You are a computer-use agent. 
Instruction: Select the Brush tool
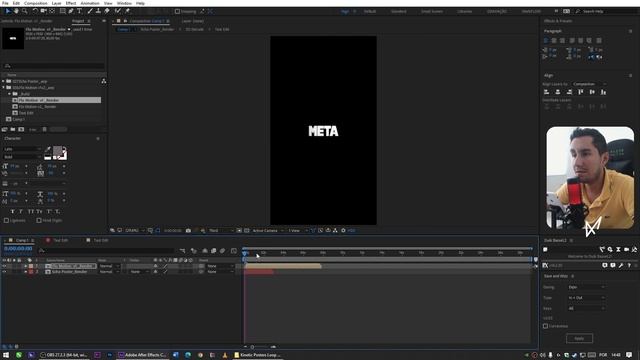coord(90,11)
